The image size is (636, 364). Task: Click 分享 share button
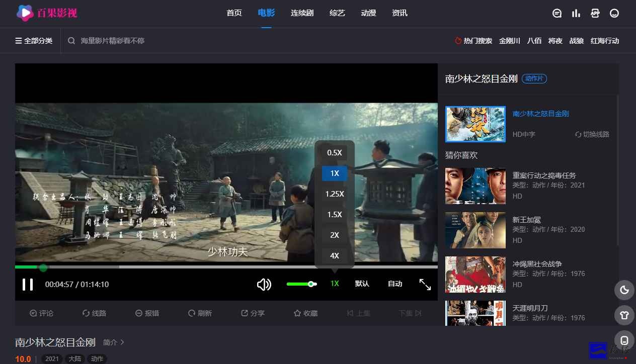(253, 313)
